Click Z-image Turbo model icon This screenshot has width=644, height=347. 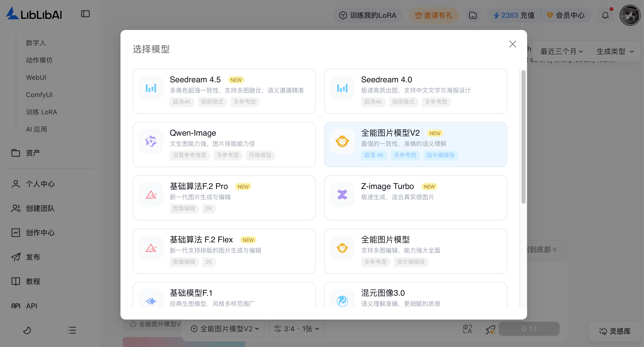[342, 195]
